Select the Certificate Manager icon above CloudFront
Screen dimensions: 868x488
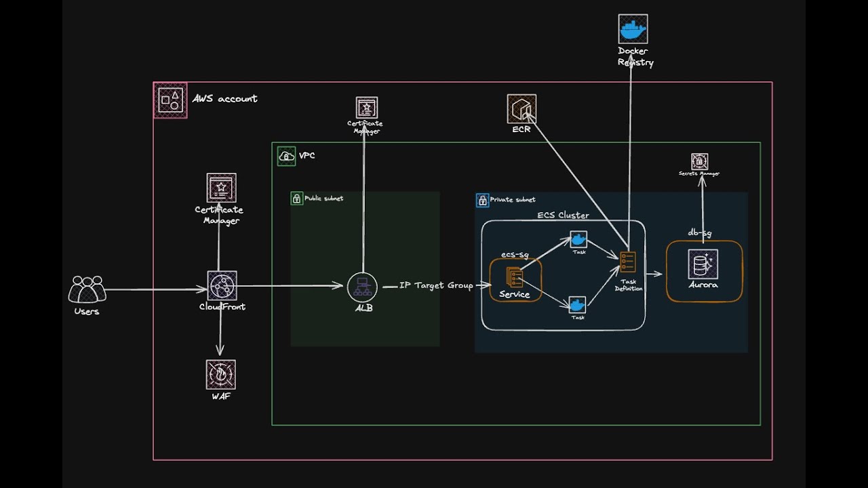(x=222, y=188)
